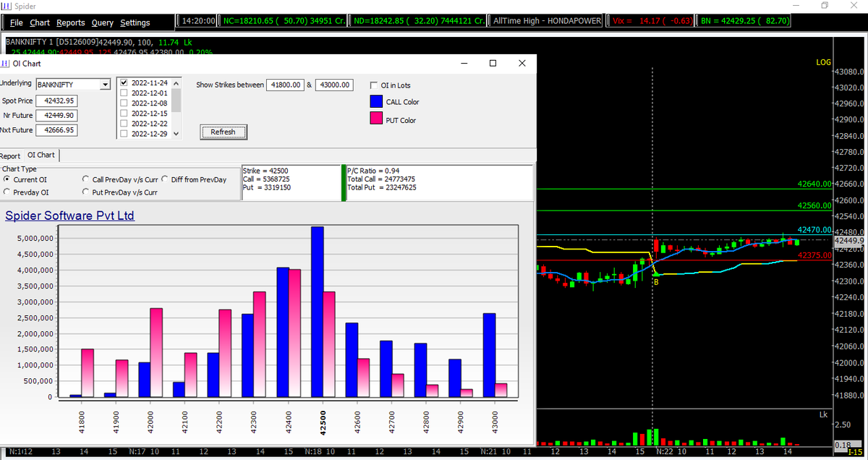Image resolution: width=868 pixels, height=460 pixels.
Task: Click the Call = 5368725 readout
Action: pyautogui.click(x=266, y=179)
